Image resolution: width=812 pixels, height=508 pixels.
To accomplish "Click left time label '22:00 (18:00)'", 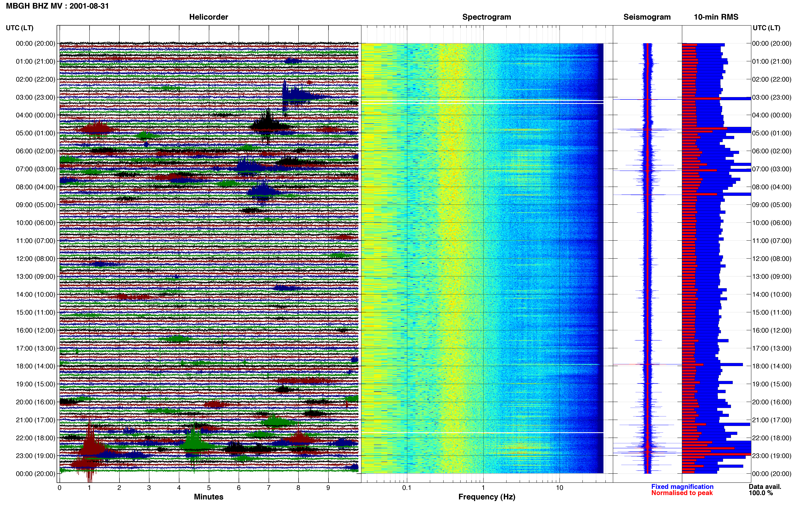I will [x=36, y=438].
